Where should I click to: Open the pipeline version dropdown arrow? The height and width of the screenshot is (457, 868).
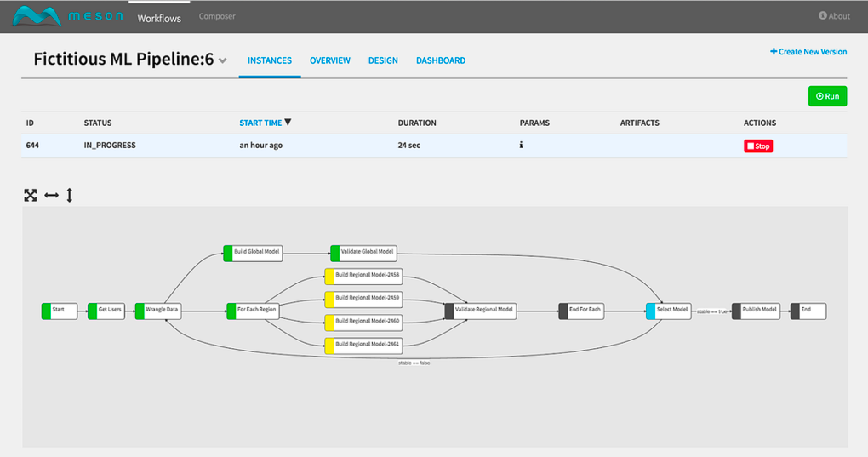[223, 61]
